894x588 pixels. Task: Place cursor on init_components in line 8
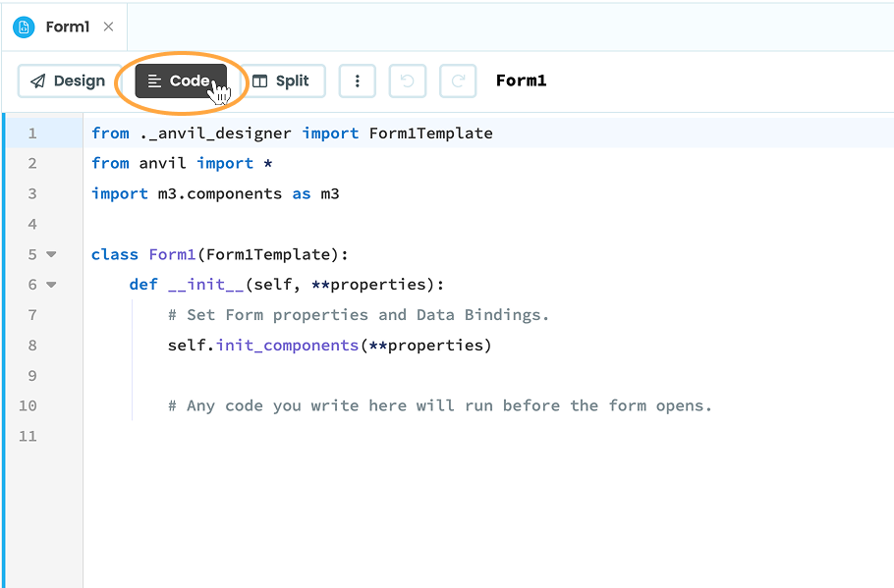point(287,346)
